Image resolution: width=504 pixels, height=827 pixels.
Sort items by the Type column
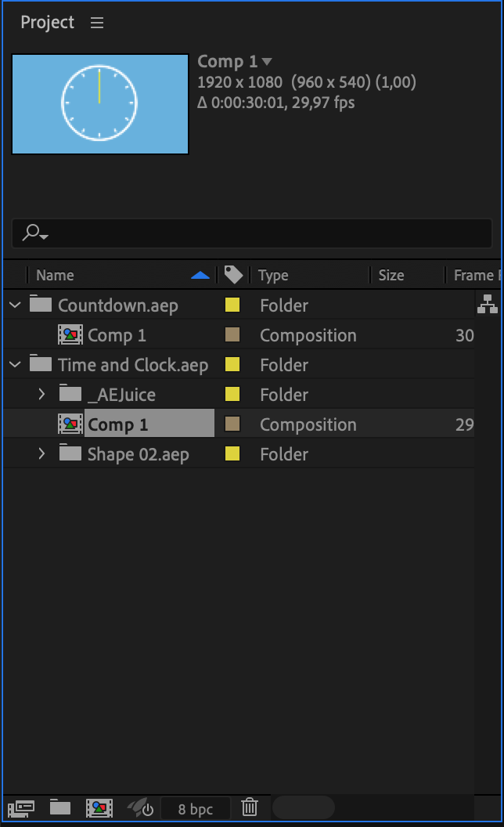[x=273, y=275]
